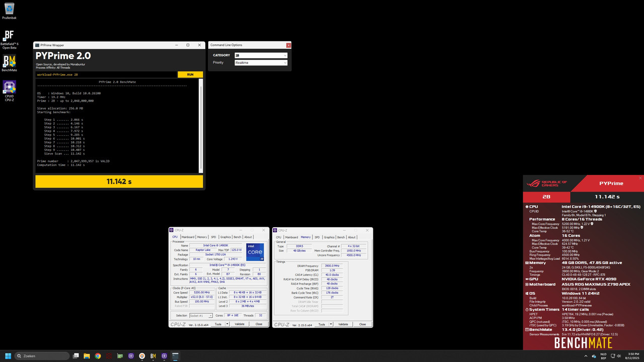Screen dimensions: 644x362
Task: Click the DRAM Frequency 3900.0 MHz value
Action: [332, 265]
